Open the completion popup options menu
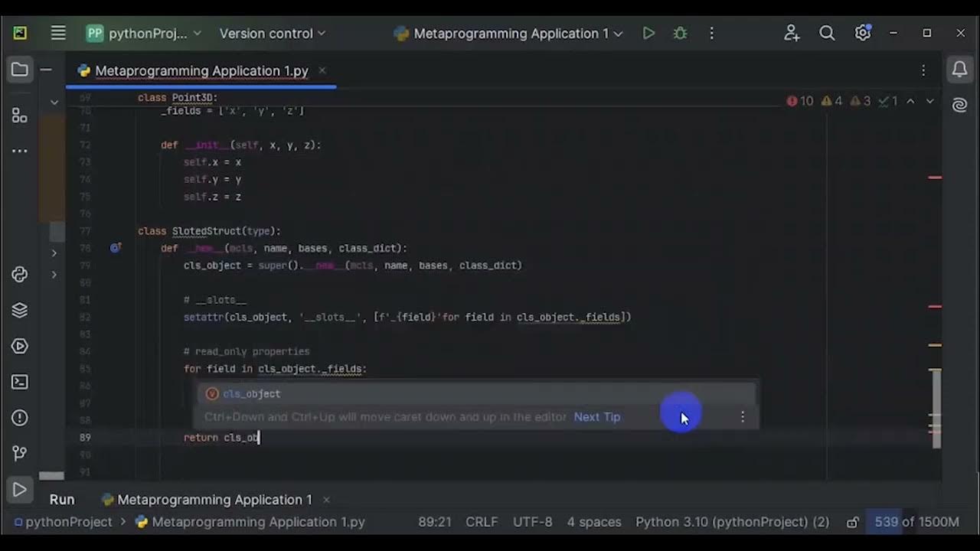 coord(743,417)
